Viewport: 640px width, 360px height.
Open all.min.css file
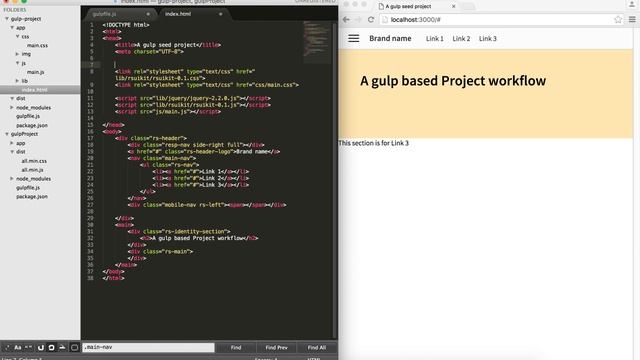(34, 161)
